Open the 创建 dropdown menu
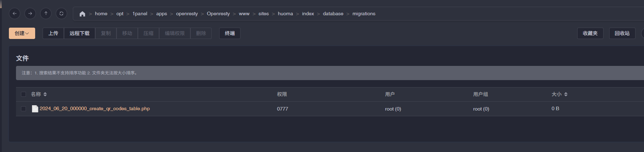Viewport: 644px width, 152px height. point(22,33)
